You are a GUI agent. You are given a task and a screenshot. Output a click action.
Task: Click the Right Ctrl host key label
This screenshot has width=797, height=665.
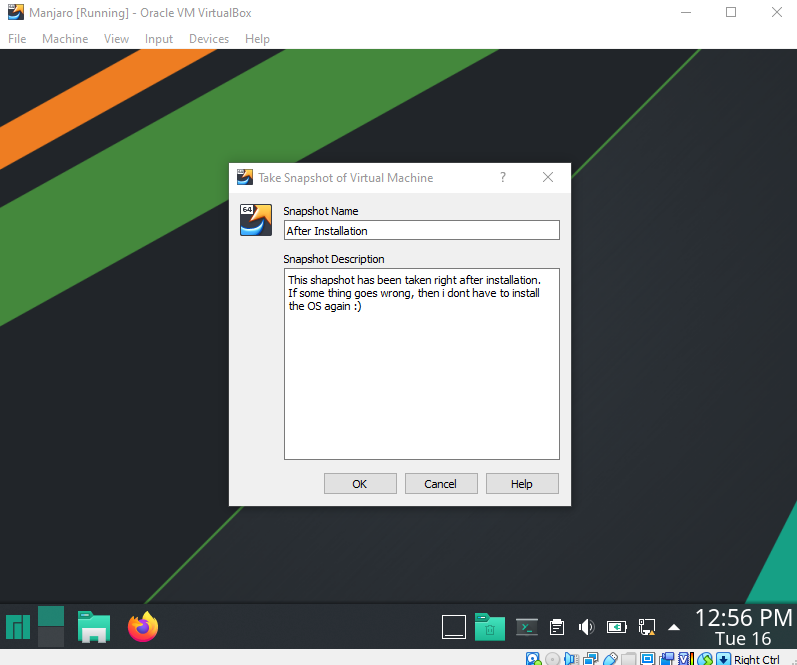click(x=757, y=659)
